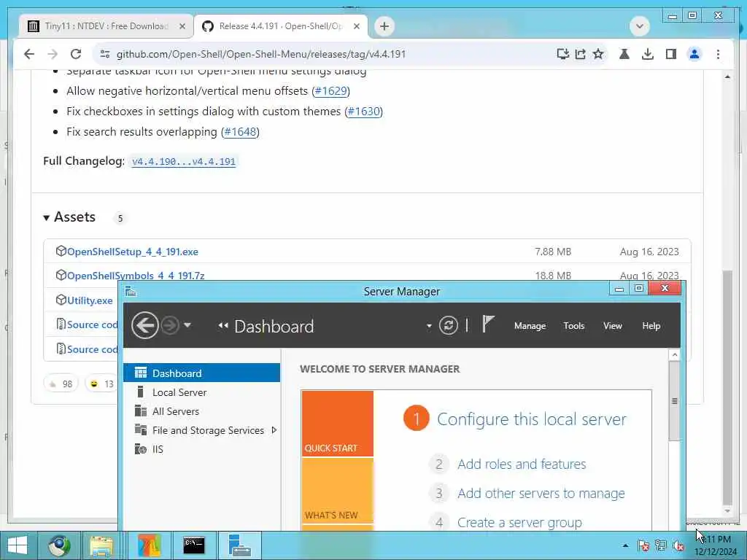Click Add roles and features
Screen dimensions: 747x560
point(522,464)
